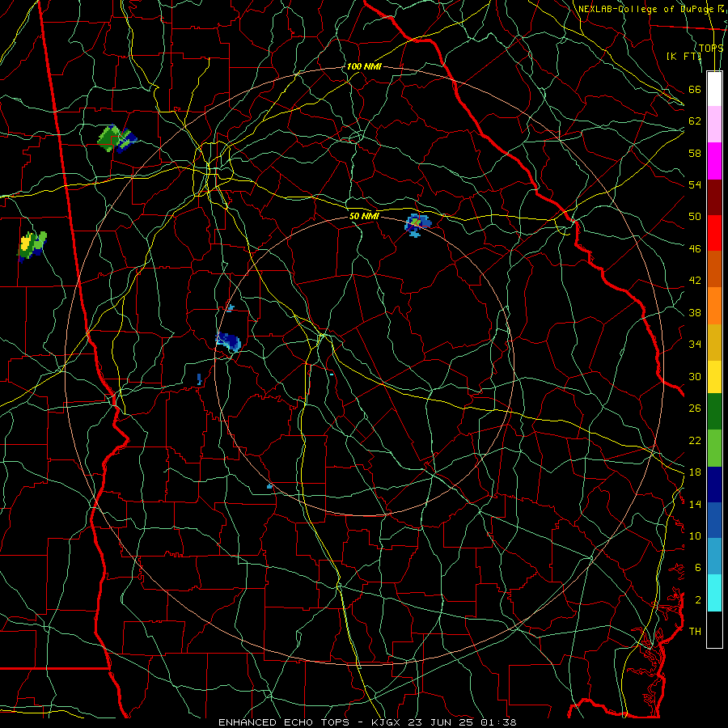Click the '50' legend value
Screen dimensions: 728x728
(x=695, y=216)
